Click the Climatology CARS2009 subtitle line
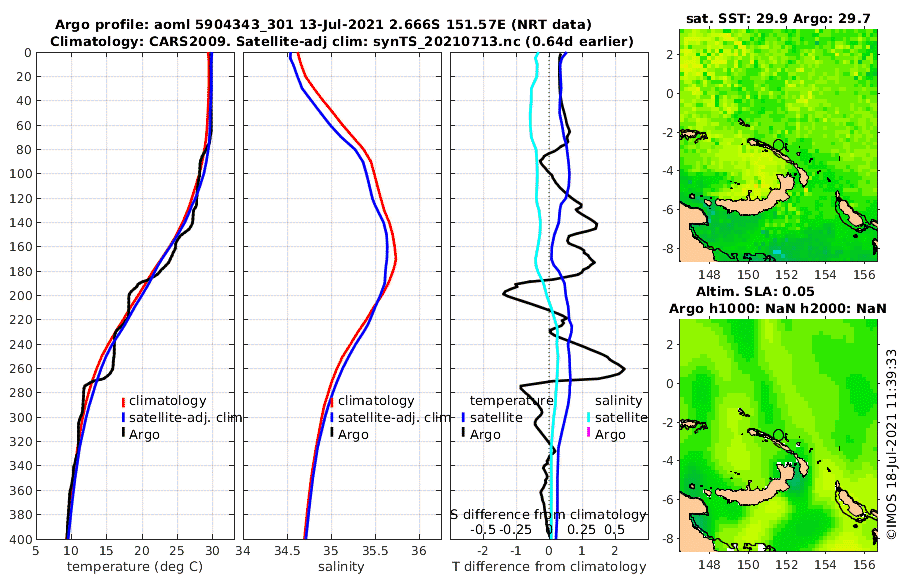 click(342, 41)
